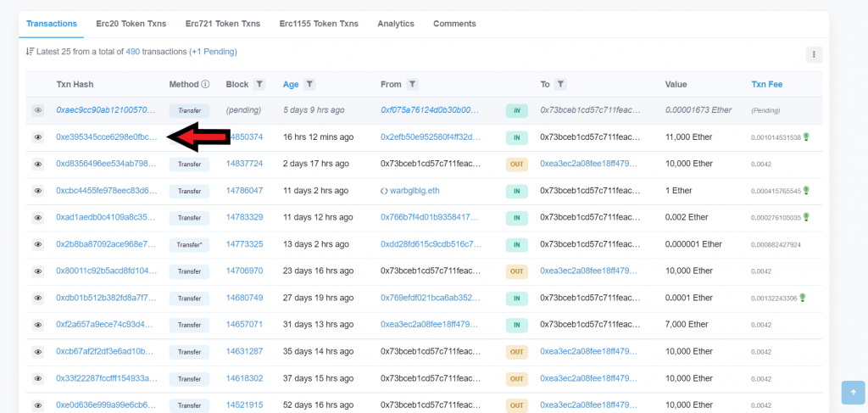Switch to the Erc20 Token Txns tab
The image size is (868, 413).
click(131, 24)
